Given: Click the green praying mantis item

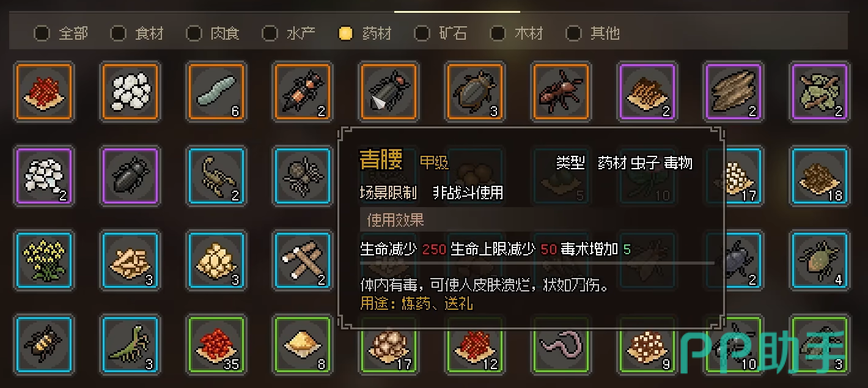Looking at the screenshot, I should coord(130,344).
